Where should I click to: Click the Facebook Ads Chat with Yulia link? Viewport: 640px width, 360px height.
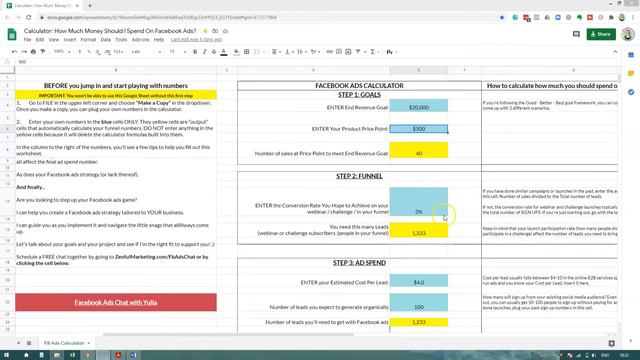coord(116,302)
